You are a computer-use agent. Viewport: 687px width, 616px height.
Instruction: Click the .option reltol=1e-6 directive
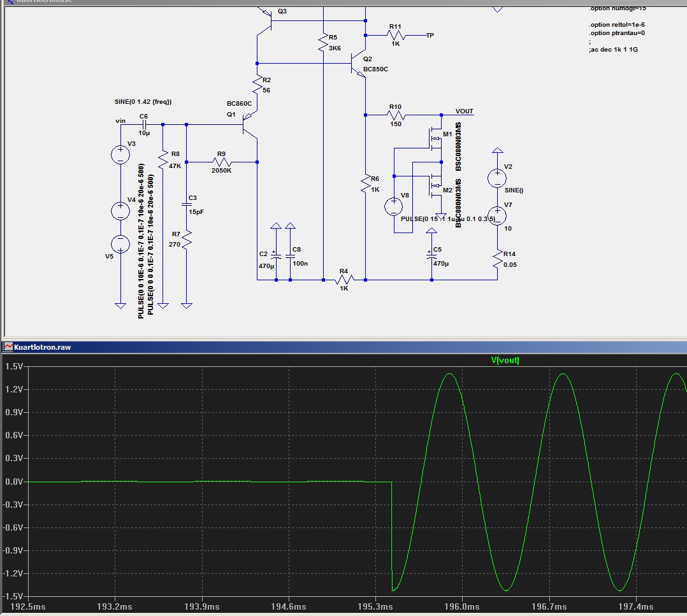pyautogui.click(x=617, y=25)
